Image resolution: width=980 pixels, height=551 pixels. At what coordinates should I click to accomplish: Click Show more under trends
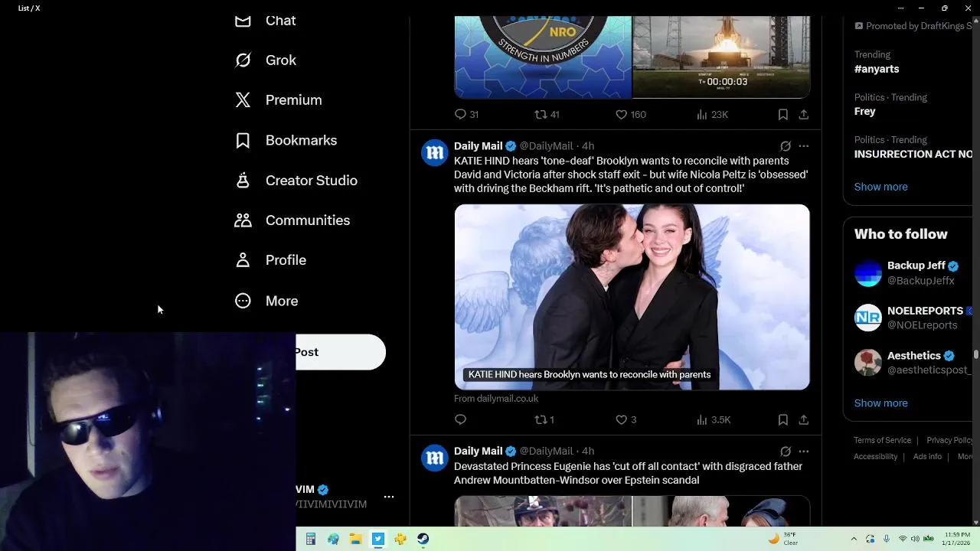point(880,187)
